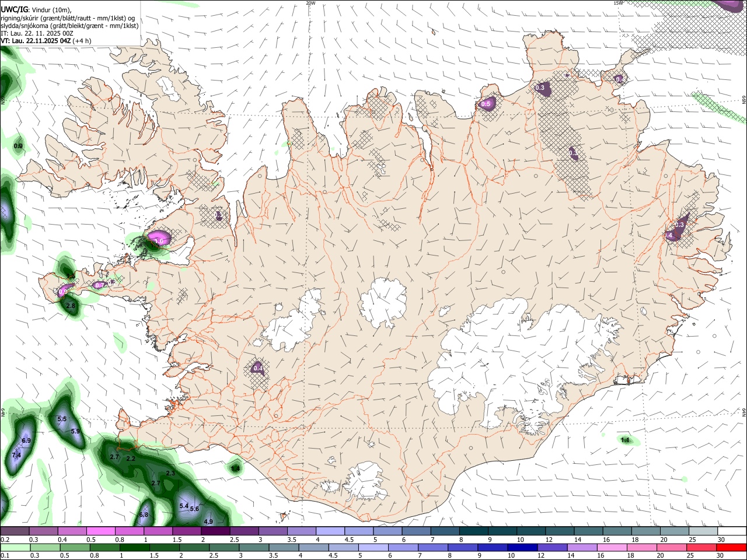The width and height of the screenshot is (747, 560).
Task: Click the 'UWC/IG: Vindur (10m)' title text
Action: (36, 9)
